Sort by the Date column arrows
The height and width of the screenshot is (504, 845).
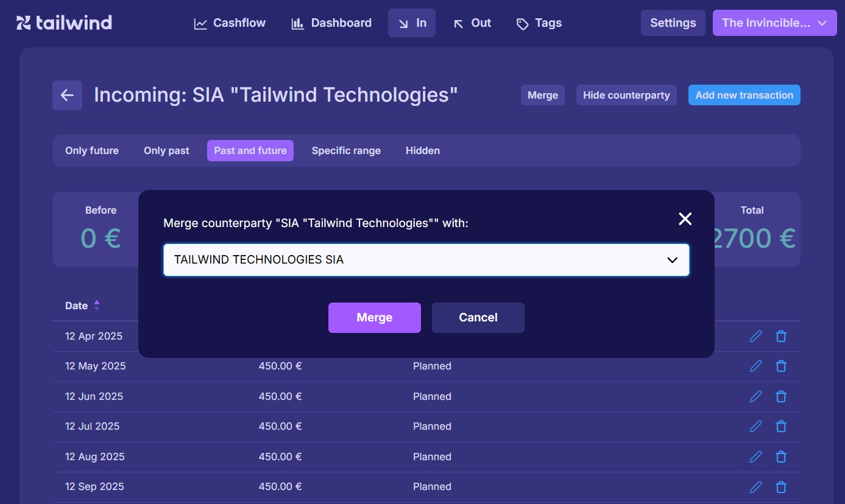coord(97,306)
